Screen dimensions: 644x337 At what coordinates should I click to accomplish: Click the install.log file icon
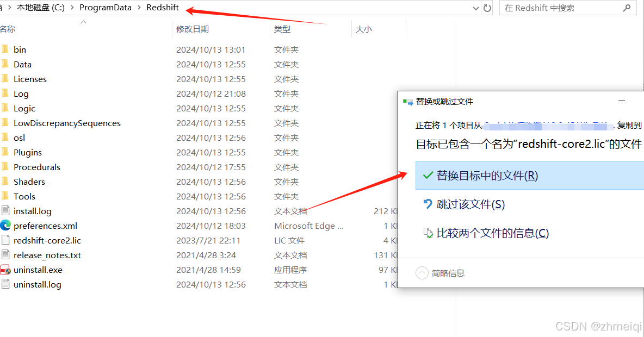point(5,211)
